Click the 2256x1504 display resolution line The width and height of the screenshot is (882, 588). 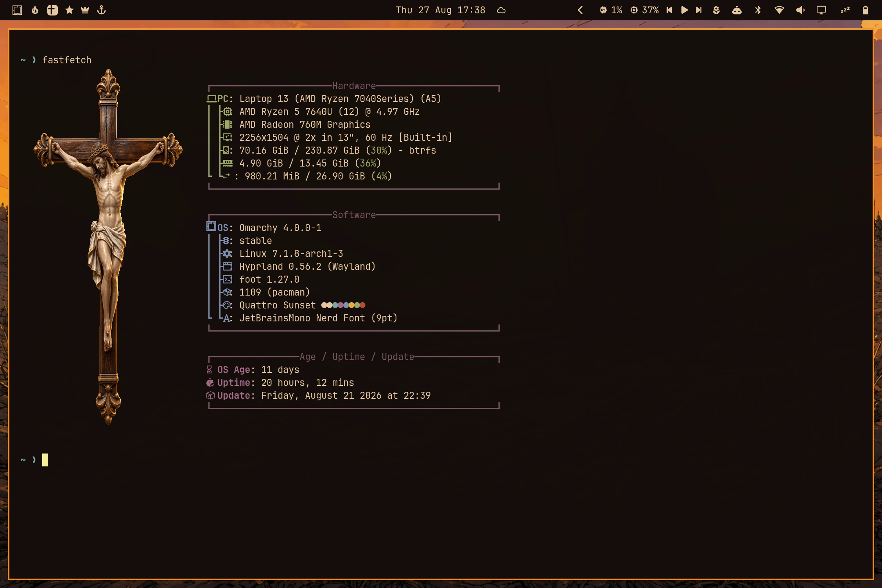[336, 138]
